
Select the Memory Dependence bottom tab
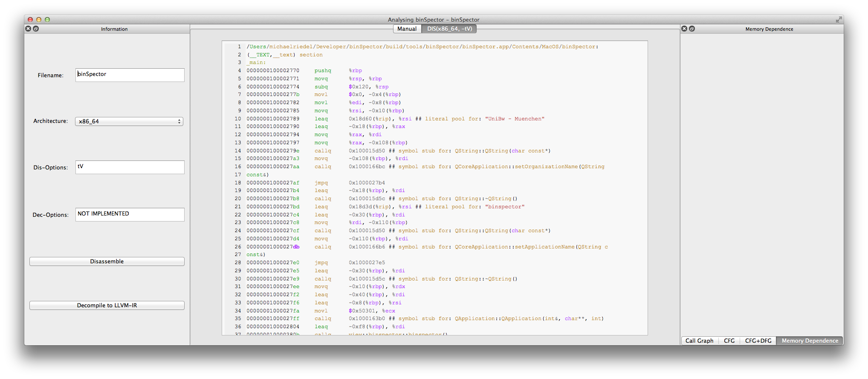810,341
